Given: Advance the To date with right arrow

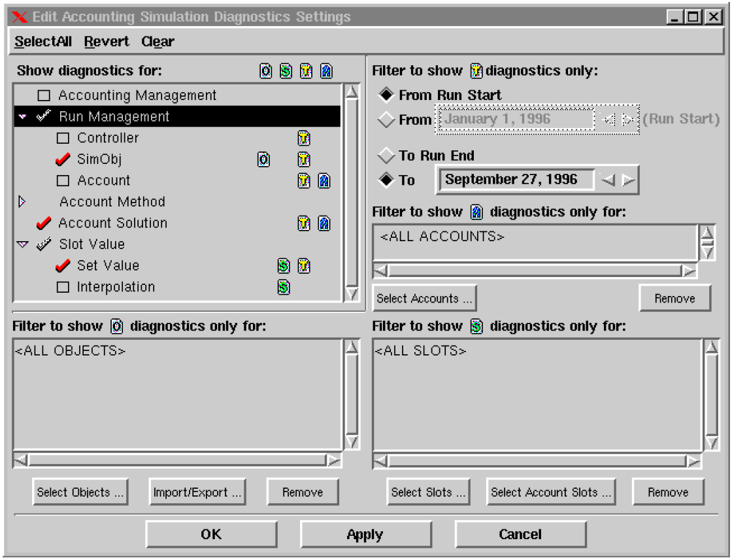Looking at the screenshot, I should coord(629,180).
